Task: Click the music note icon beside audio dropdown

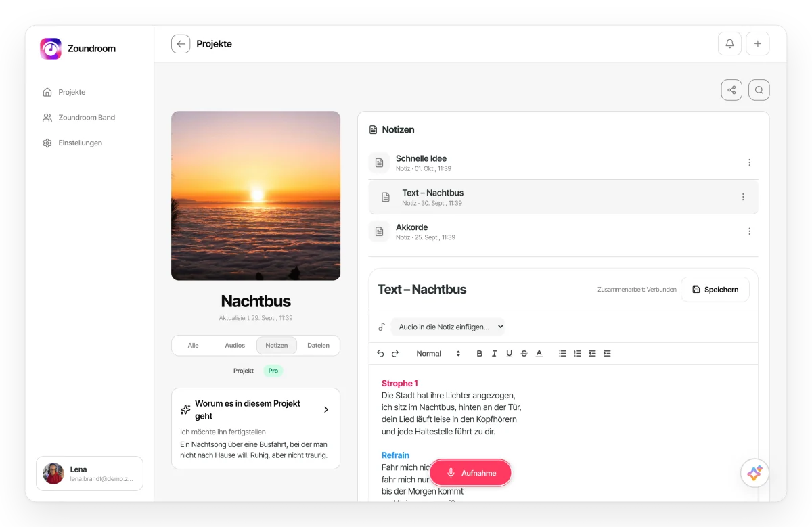Action: pos(382,327)
